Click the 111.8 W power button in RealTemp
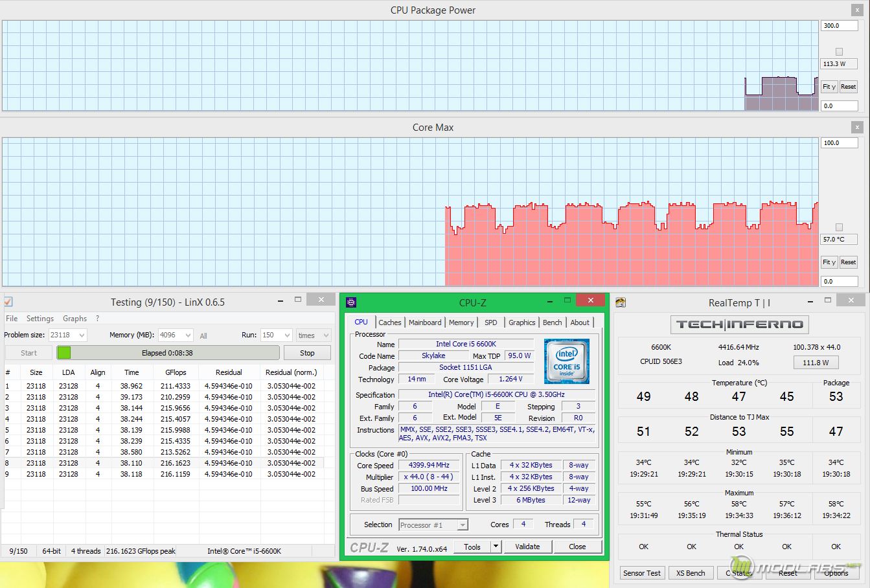 point(816,363)
